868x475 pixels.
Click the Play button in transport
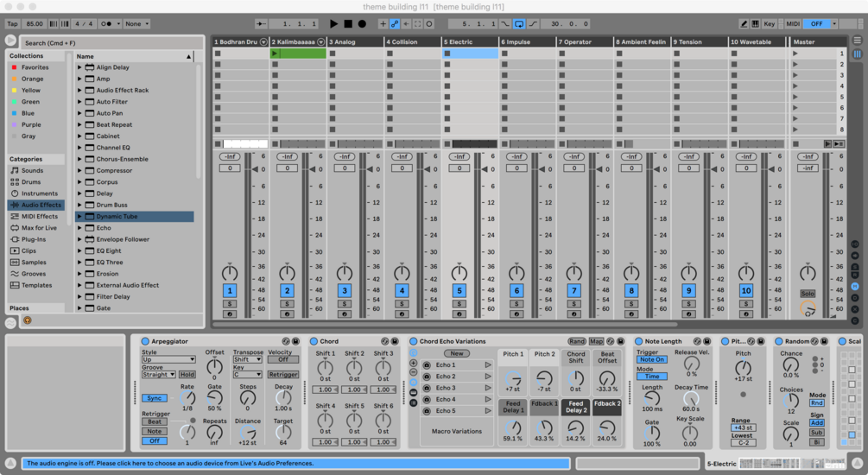click(333, 24)
